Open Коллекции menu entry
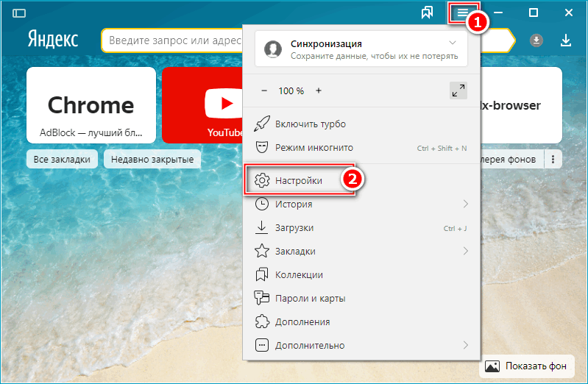This screenshot has width=588, height=384. click(x=361, y=274)
